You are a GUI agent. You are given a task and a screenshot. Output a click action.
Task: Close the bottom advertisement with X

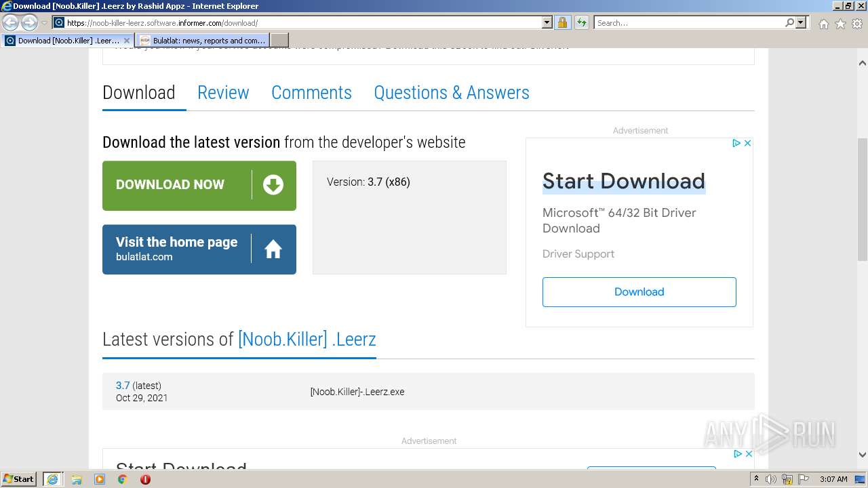(x=749, y=453)
